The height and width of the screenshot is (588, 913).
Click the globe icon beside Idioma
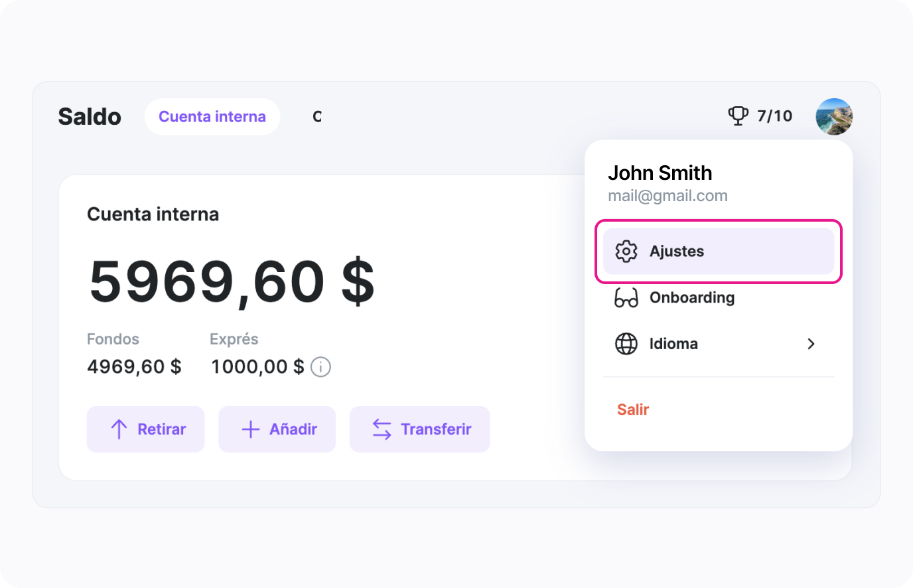626,344
